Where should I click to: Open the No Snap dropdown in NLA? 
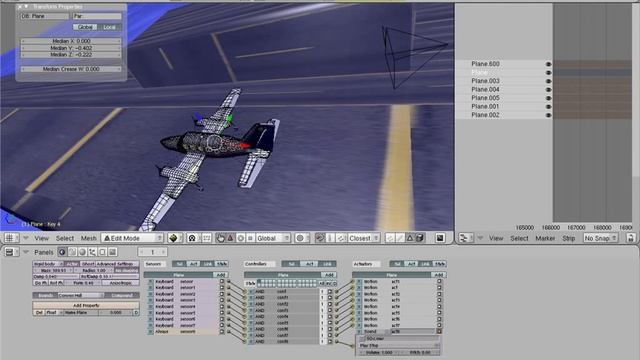coord(600,238)
